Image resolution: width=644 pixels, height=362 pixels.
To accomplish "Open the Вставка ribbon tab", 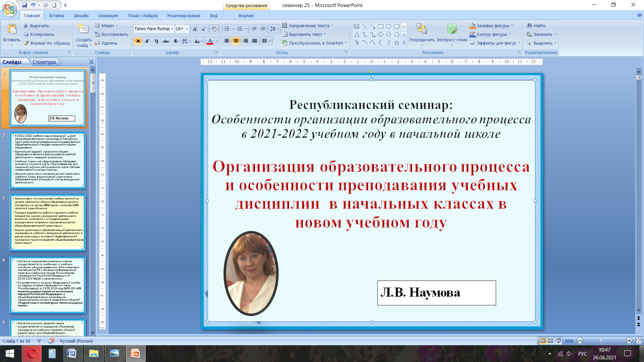I will point(57,15).
